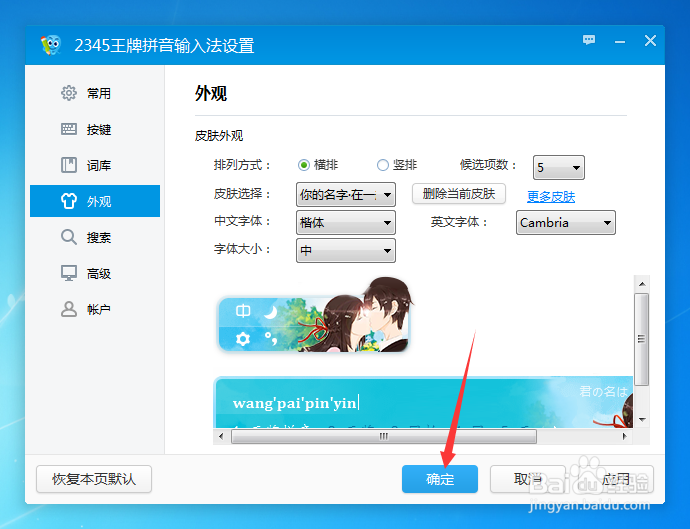Click the moon icon in skin preview
This screenshot has height=529, width=690.
click(x=270, y=312)
